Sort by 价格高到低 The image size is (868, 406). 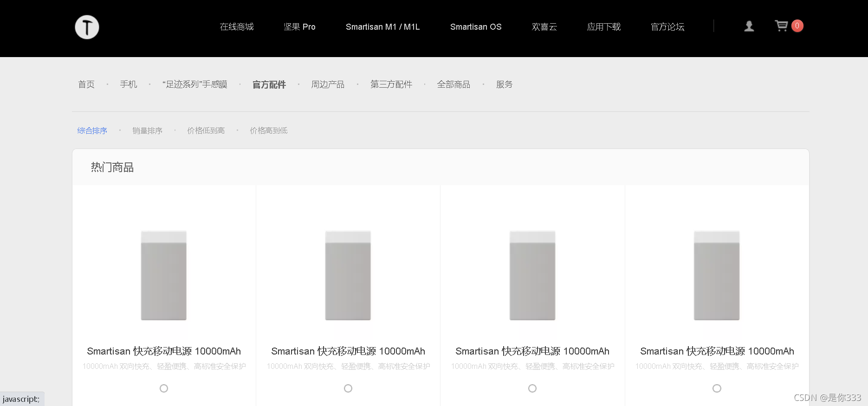click(269, 131)
